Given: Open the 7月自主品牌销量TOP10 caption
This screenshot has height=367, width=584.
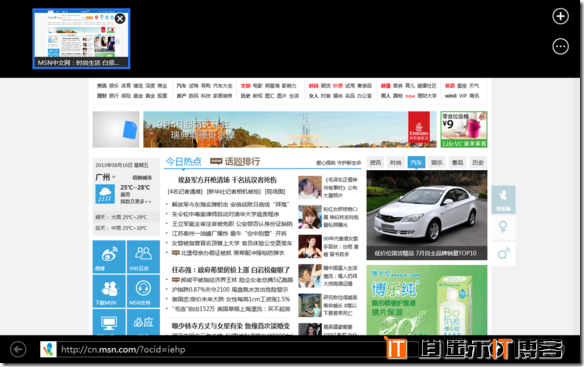Looking at the screenshot, I should pyautogui.click(x=425, y=253).
